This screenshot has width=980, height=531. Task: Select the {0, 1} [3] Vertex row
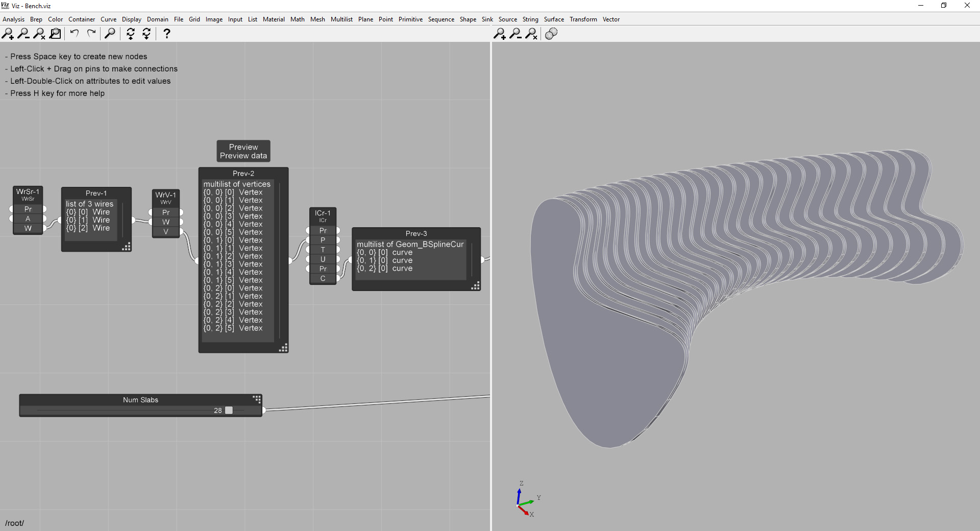233,264
